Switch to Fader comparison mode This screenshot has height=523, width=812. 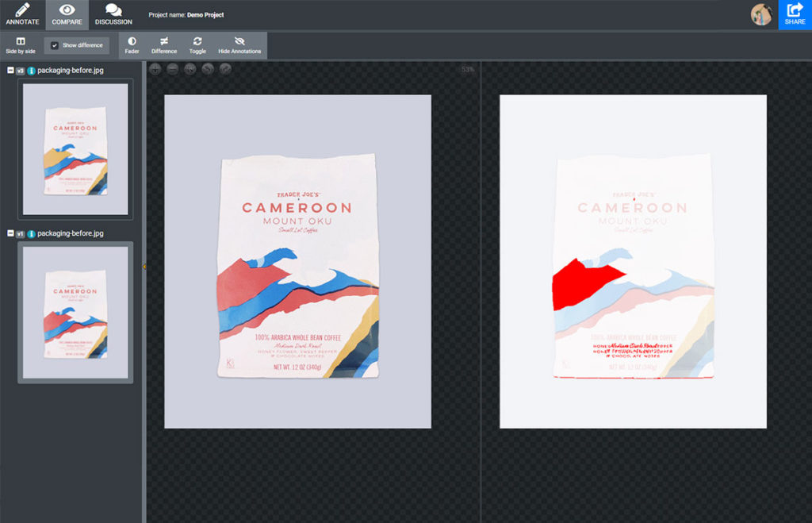point(132,45)
